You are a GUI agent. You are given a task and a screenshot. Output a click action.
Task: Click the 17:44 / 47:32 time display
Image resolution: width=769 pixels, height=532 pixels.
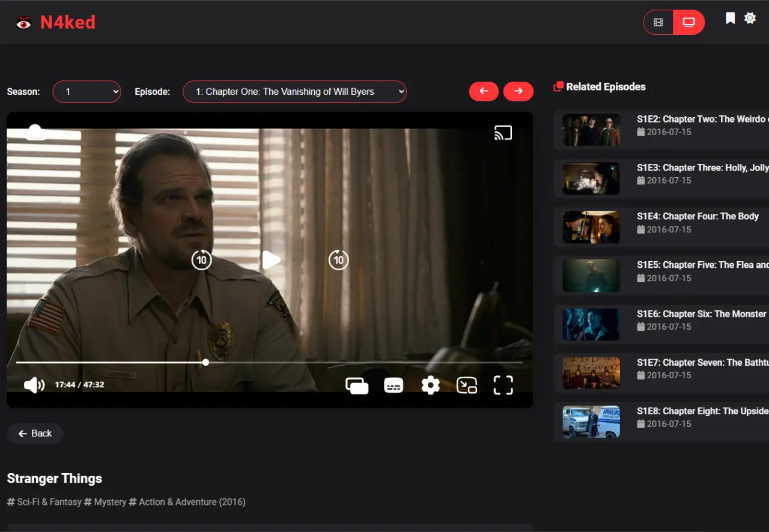click(x=79, y=384)
